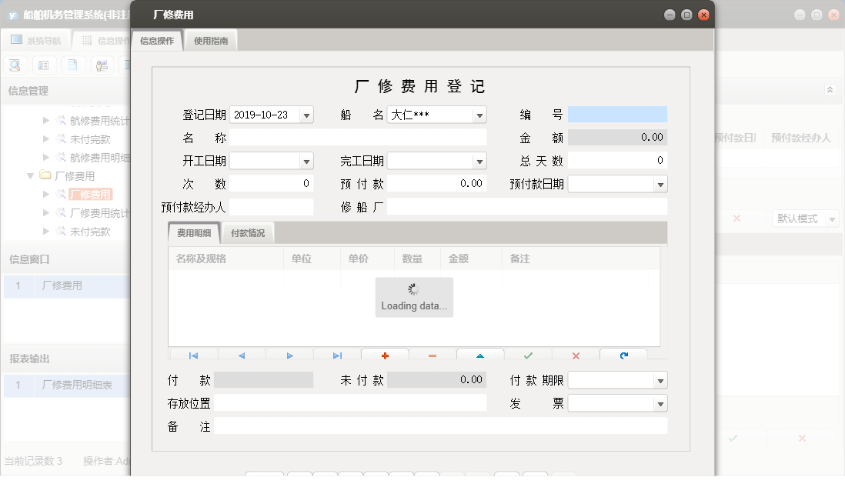This screenshot has height=504, width=845.
Task: Click the teal up-triangle edit icon
Action: coord(480,355)
